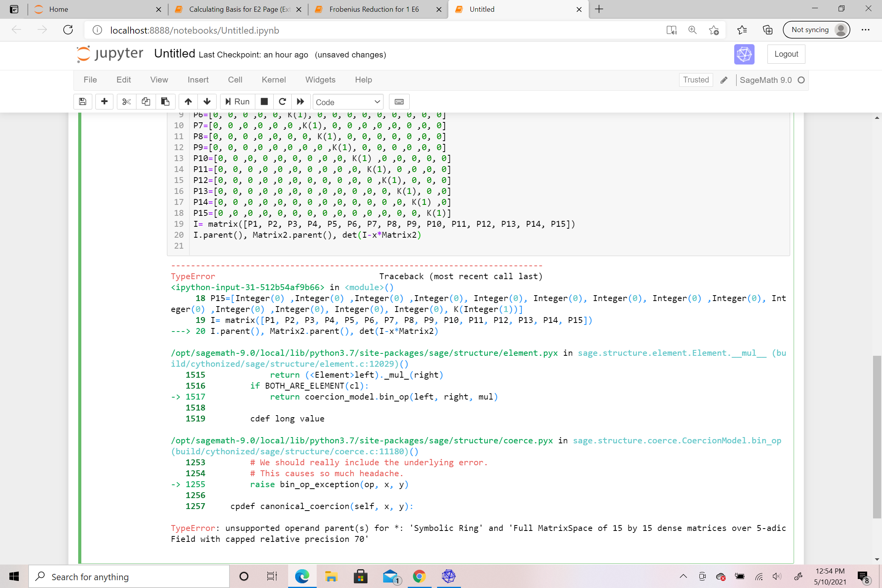Toggle Not syncing profile button
The width and height of the screenshot is (882, 588).
pos(816,30)
